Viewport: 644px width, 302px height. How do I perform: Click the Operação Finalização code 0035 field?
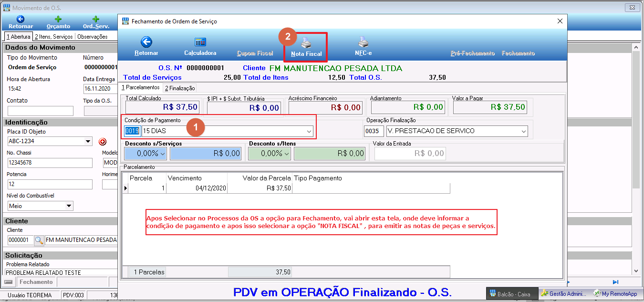(x=374, y=131)
